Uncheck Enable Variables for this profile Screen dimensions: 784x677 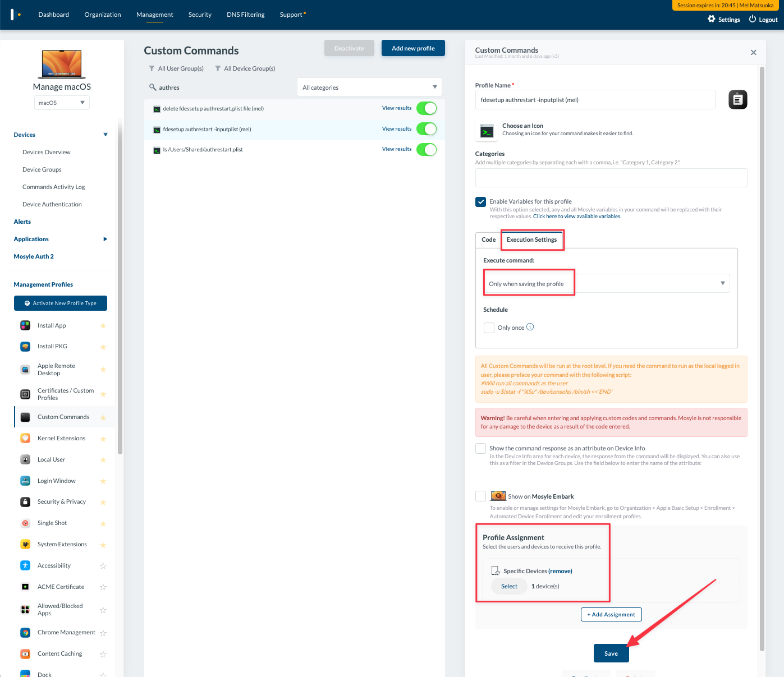coord(480,202)
